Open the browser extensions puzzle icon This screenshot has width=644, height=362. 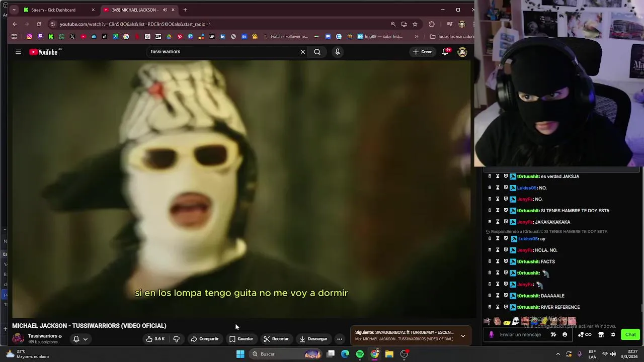pyautogui.click(x=432, y=24)
